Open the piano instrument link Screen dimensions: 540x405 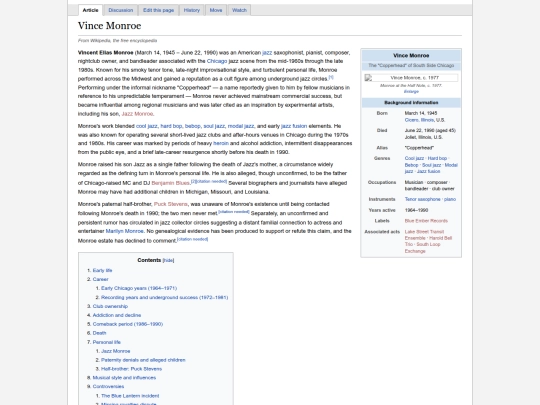coord(450,199)
